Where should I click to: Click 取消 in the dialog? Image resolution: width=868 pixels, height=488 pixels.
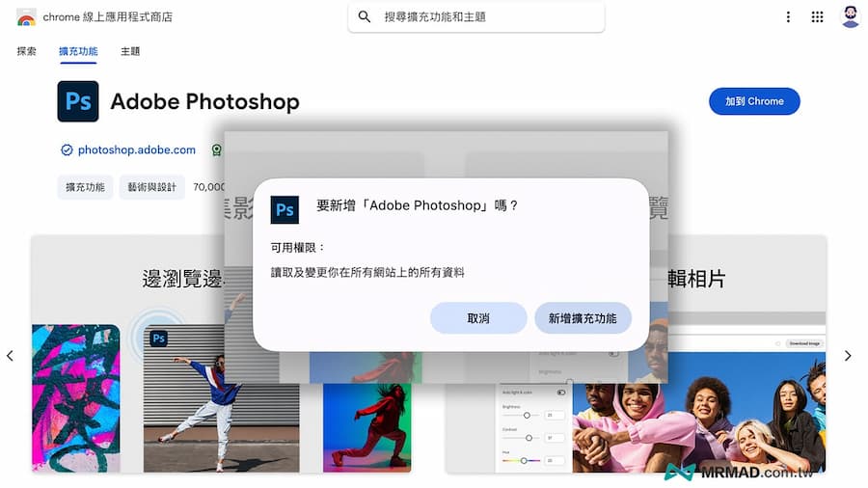[x=478, y=318]
